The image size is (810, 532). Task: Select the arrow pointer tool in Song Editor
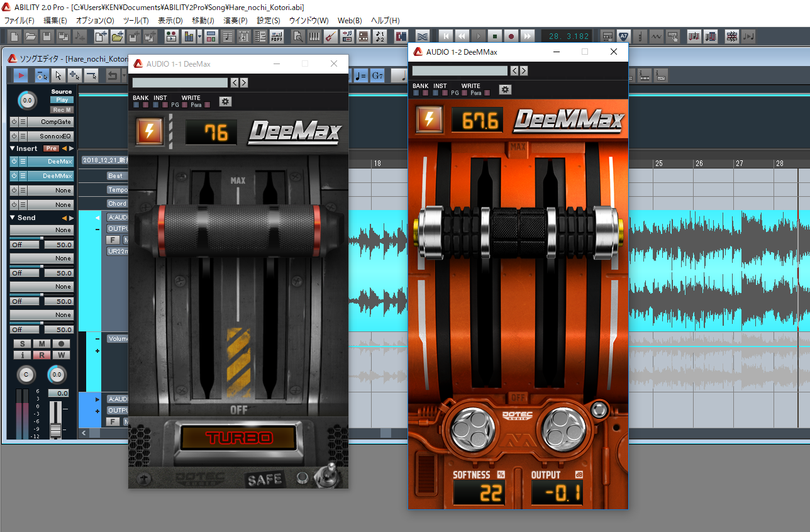(58, 75)
